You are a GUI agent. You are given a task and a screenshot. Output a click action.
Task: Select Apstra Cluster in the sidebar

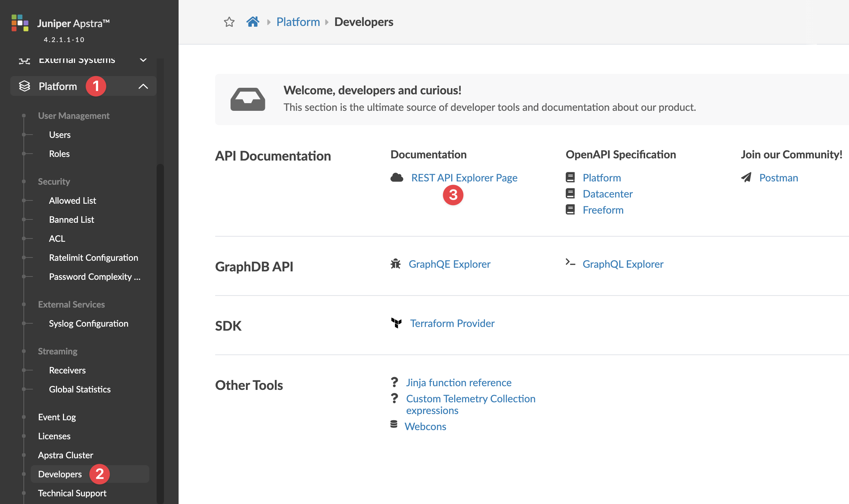pyautogui.click(x=66, y=455)
